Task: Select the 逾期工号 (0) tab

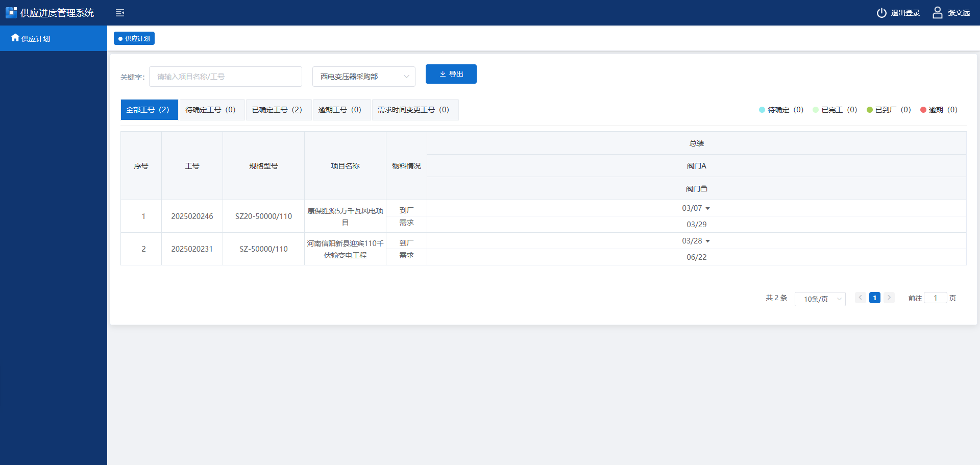Action: (x=341, y=110)
